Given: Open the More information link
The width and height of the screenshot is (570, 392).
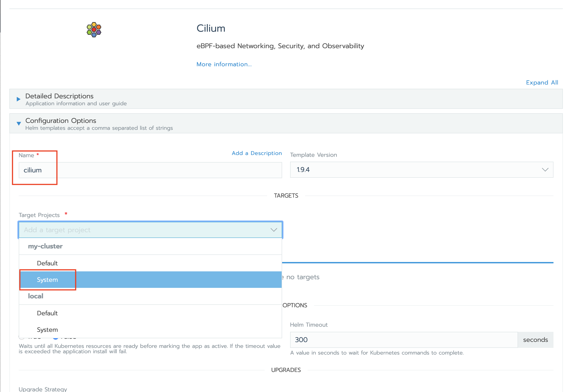Looking at the screenshot, I should (x=224, y=64).
